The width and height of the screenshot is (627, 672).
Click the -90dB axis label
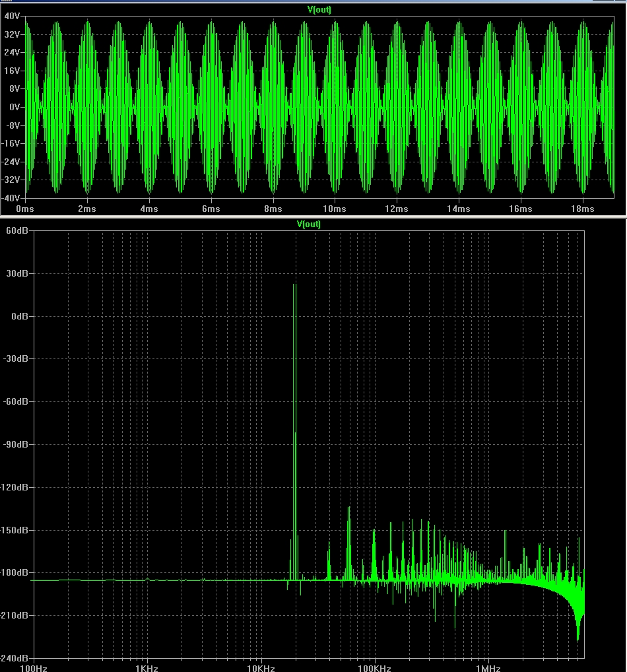(x=15, y=444)
